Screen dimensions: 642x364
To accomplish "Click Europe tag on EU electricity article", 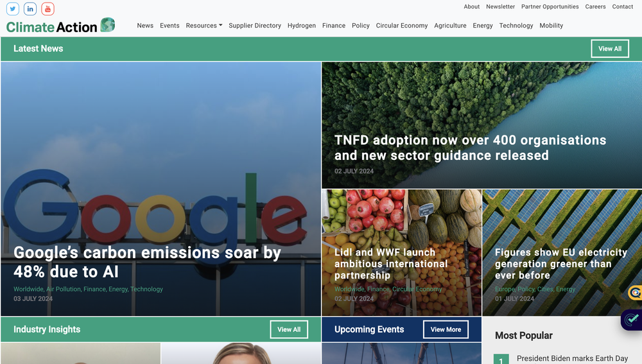I will 505,289.
